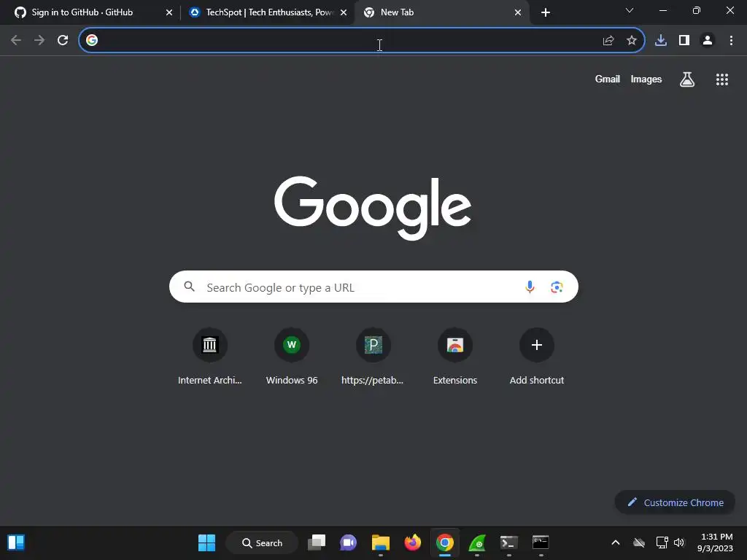Image resolution: width=747 pixels, height=560 pixels.
Task: Open the Gmail link
Action: pyautogui.click(x=608, y=79)
